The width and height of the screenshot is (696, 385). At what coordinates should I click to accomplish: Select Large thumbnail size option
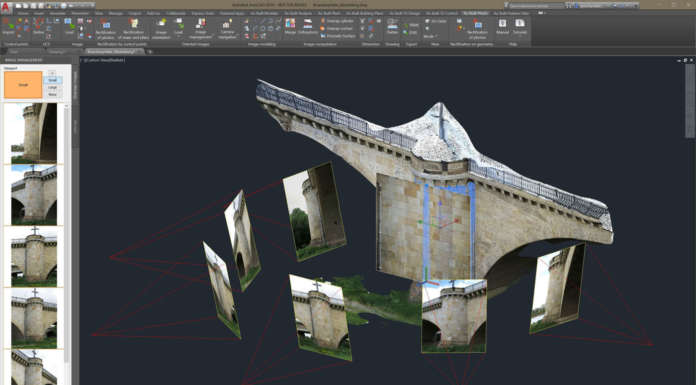52,87
